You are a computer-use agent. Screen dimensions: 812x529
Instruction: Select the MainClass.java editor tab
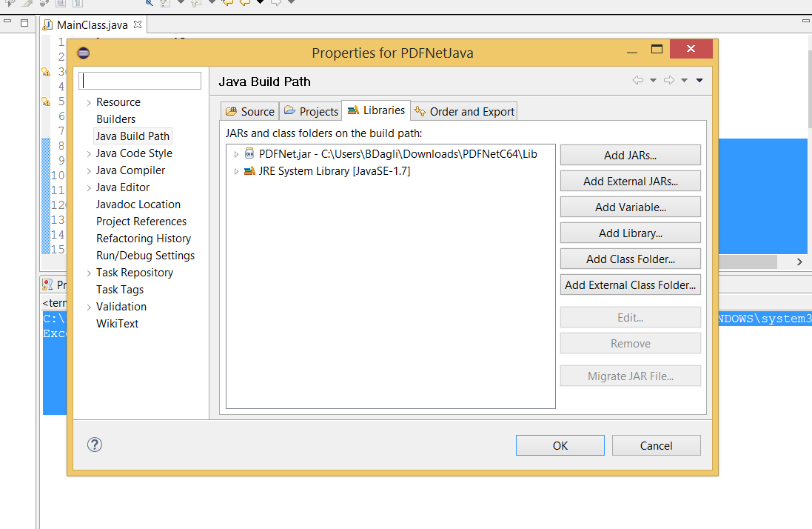(x=93, y=25)
